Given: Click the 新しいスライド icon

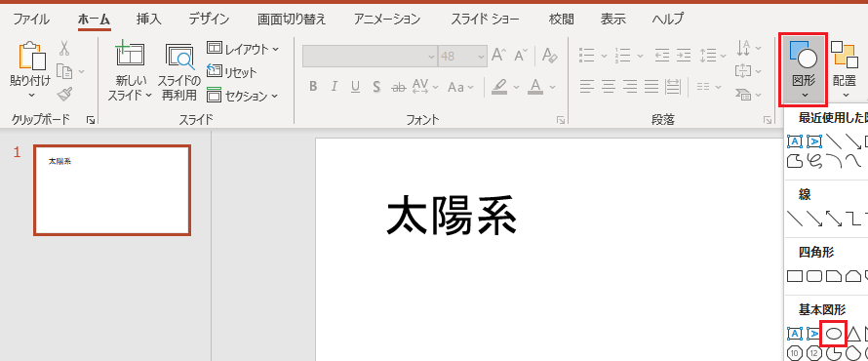Looking at the screenshot, I should pyautogui.click(x=130, y=55).
